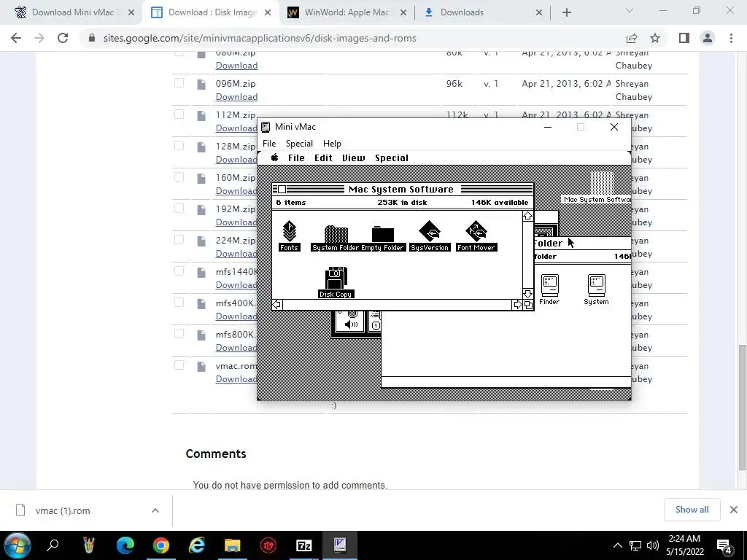This screenshot has height=560, width=747.
Task: Tick the checkbox for 224M.zip
Action: pyautogui.click(x=179, y=239)
